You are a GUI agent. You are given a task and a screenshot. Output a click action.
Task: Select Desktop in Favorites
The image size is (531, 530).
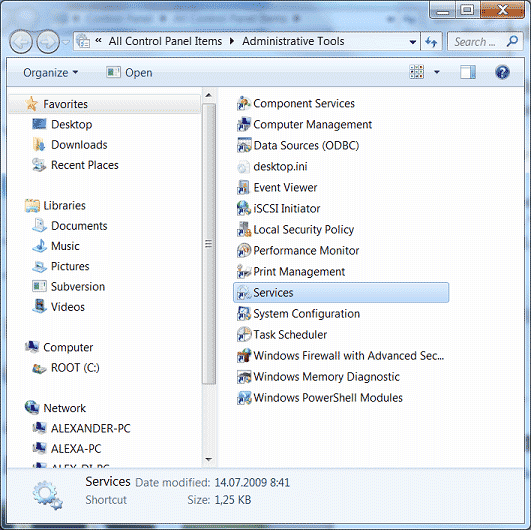click(x=71, y=124)
